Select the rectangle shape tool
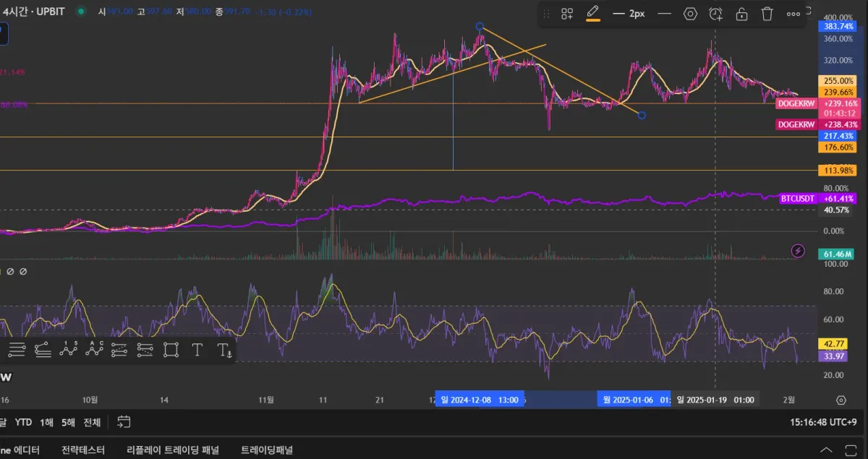 [x=171, y=350]
